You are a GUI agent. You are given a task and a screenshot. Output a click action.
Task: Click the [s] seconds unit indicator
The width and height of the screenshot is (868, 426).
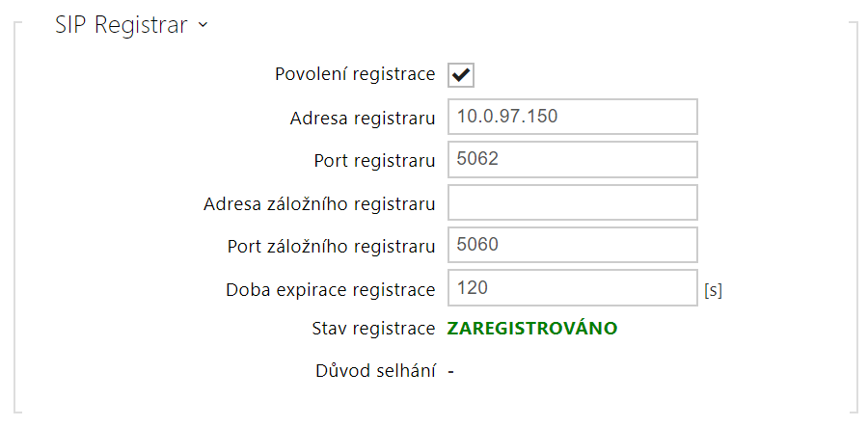[714, 289]
